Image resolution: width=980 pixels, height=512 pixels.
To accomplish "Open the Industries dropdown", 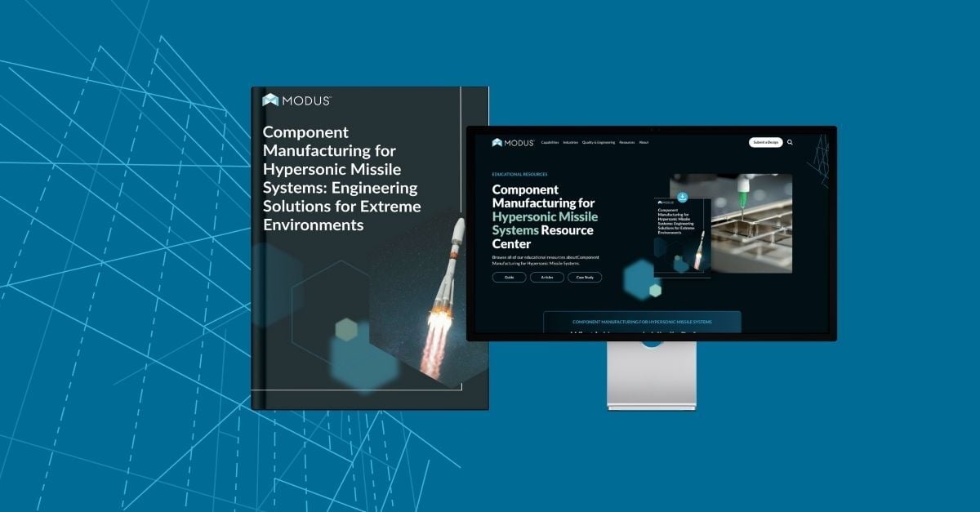I will click(x=570, y=142).
